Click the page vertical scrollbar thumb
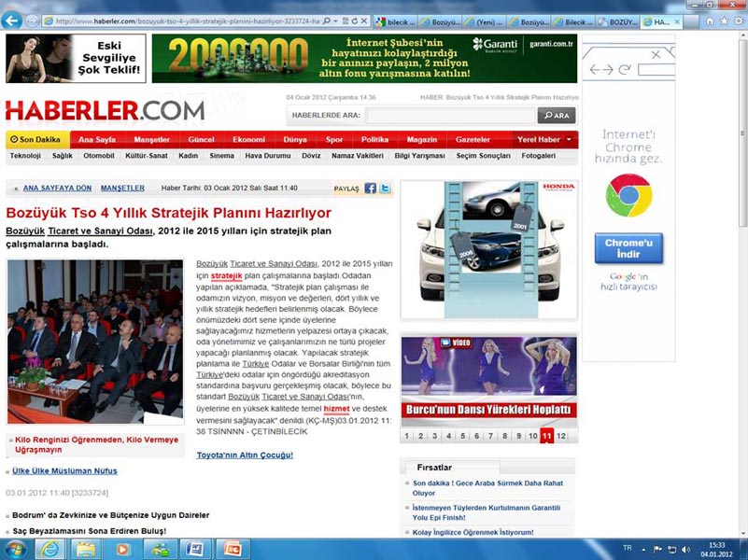 click(x=742, y=131)
